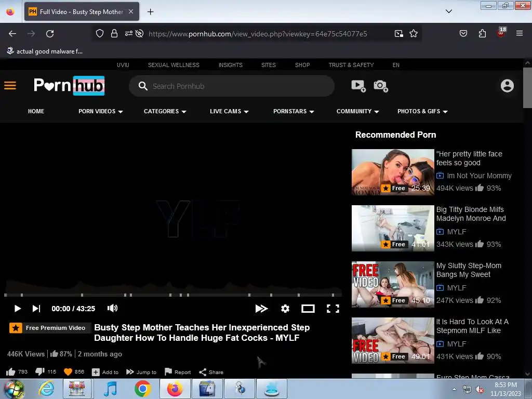The image size is (532, 399).
Task: Expand the COMMUNITY dropdown
Action: pos(357,111)
